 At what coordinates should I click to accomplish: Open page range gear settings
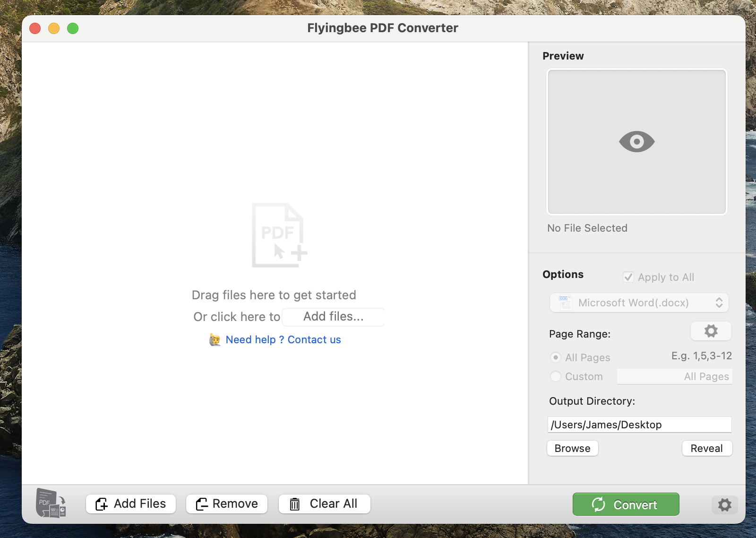pyautogui.click(x=711, y=331)
